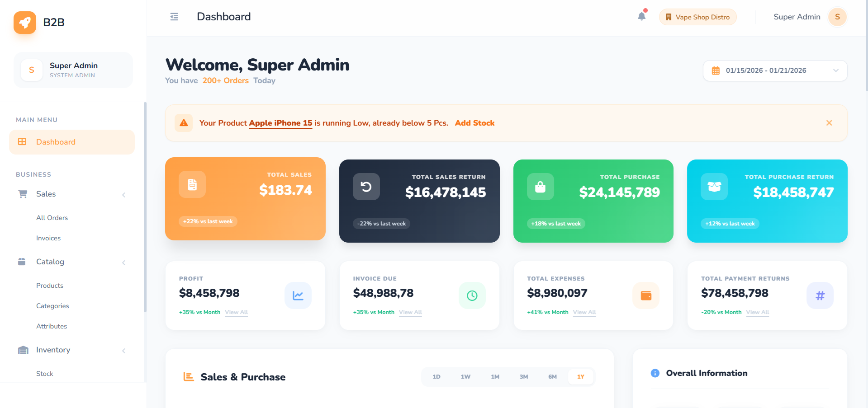Viewport: 868px width, 408px height.
Task: Click the Total Expenses wallet icon
Action: pos(646,295)
